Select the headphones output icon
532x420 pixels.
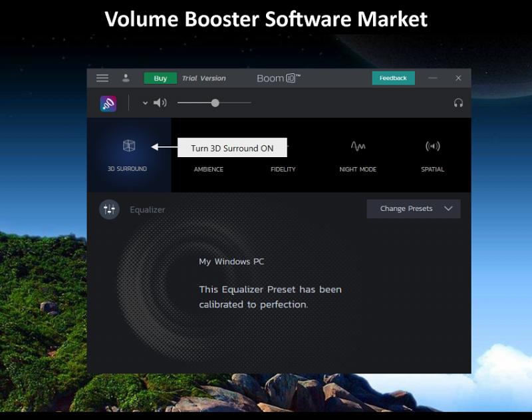point(458,103)
